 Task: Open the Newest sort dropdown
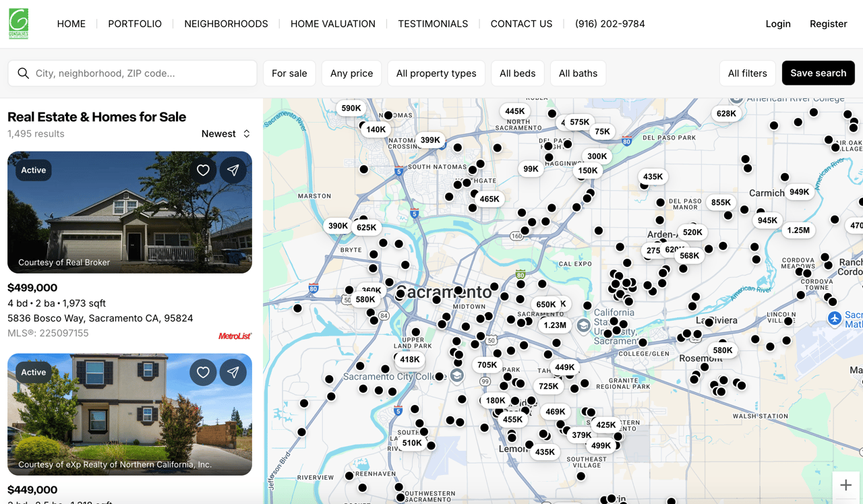point(226,133)
